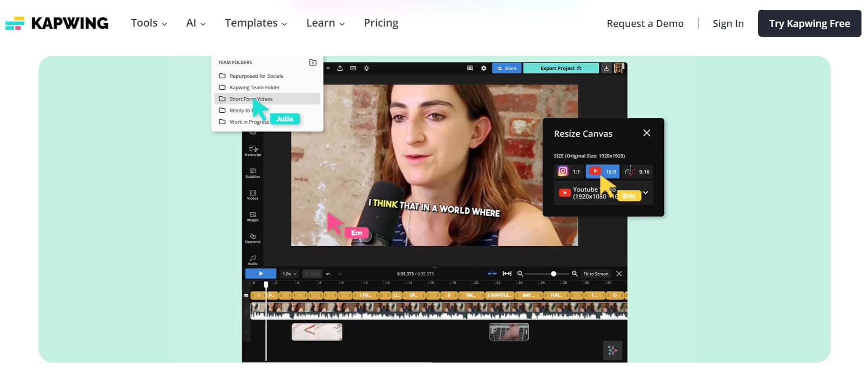Image resolution: width=868 pixels, height=370 pixels.
Task: Click the 2 SUBTITLE... clip on subtitle track
Action: (x=499, y=295)
